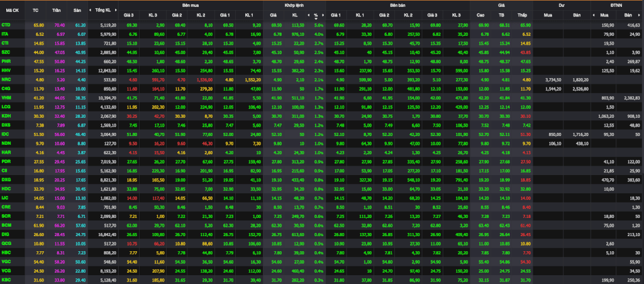Select KBC foreign sell 250,36

[635, 278]
